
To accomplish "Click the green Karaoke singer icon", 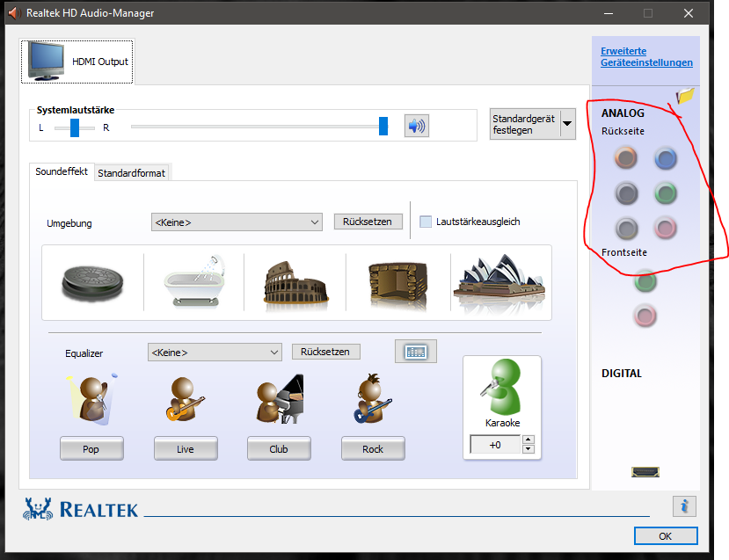I will tap(501, 387).
